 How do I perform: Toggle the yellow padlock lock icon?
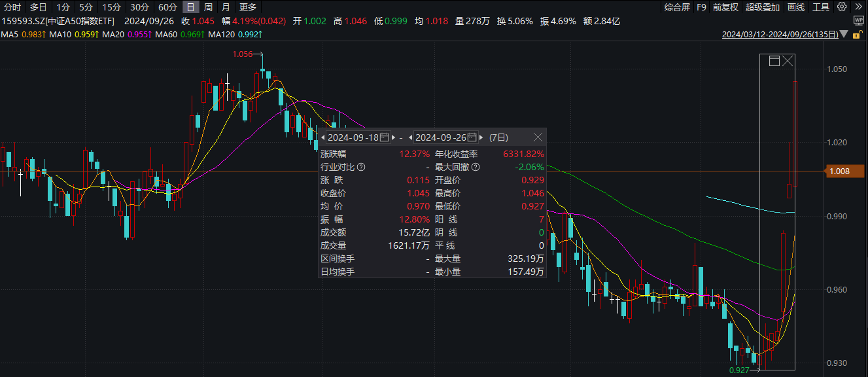coord(858,34)
